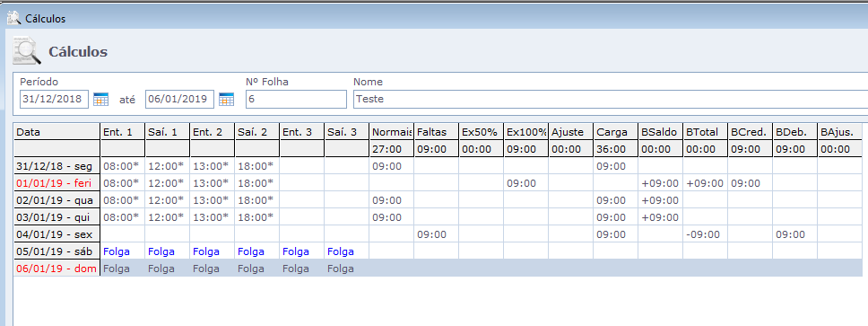
Task: Click the Nº Folha input field
Action: 296,100
